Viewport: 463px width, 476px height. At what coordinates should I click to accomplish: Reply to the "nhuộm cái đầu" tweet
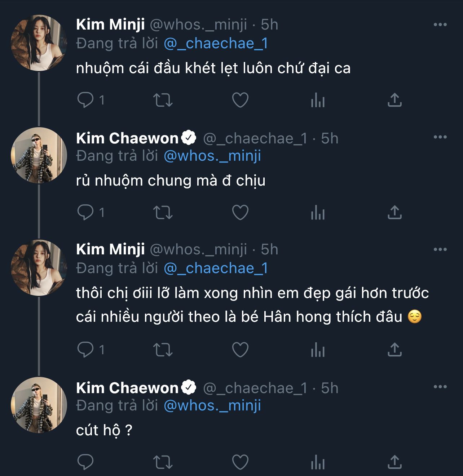coord(85,100)
